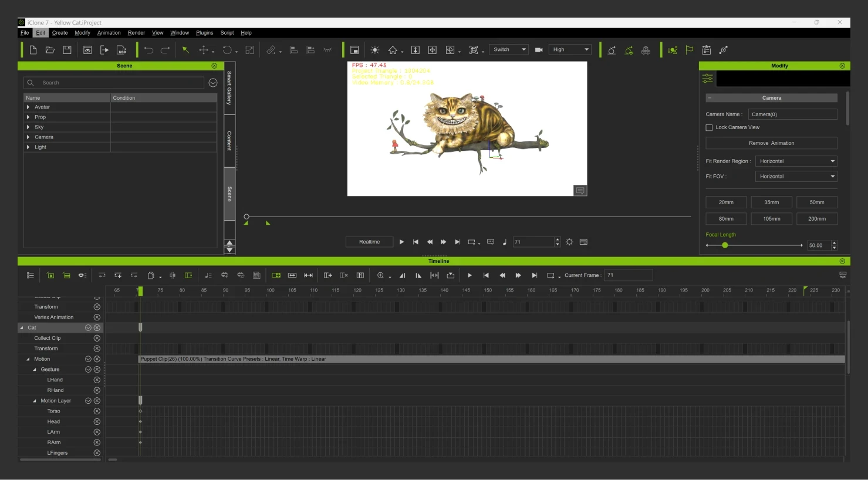The image size is (868, 480).
Task: Toggle the circle-X button on LArm track
Action: pyautogui.click(x=97, y=432)
